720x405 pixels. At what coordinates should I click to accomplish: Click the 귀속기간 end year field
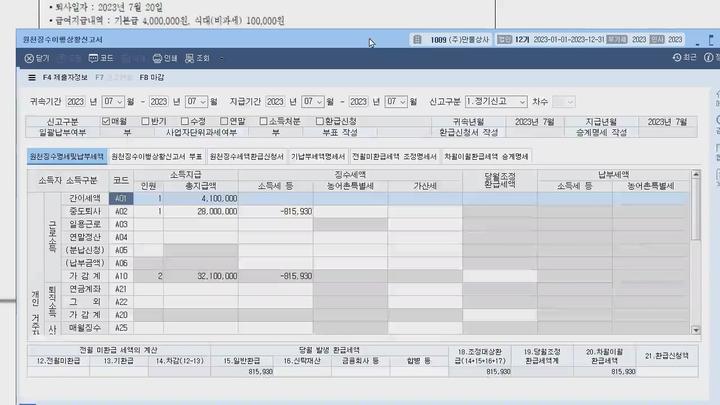pos(159,101)
